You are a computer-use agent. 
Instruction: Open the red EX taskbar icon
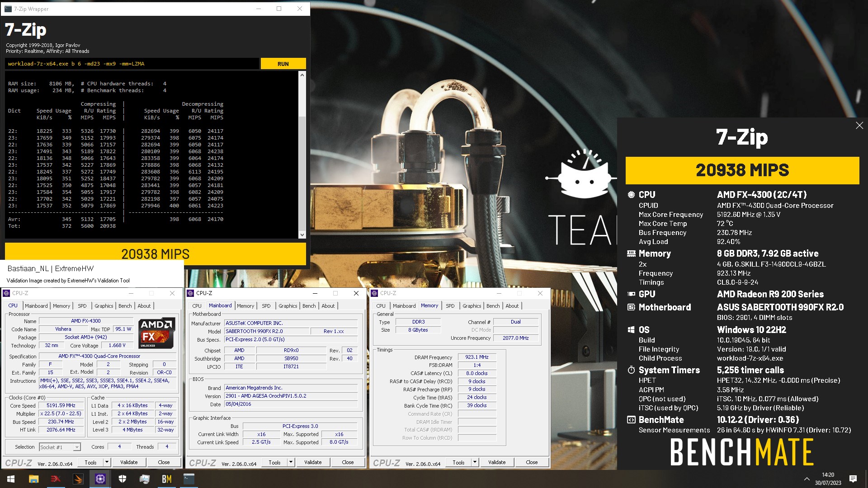click(x=56, y=479)
